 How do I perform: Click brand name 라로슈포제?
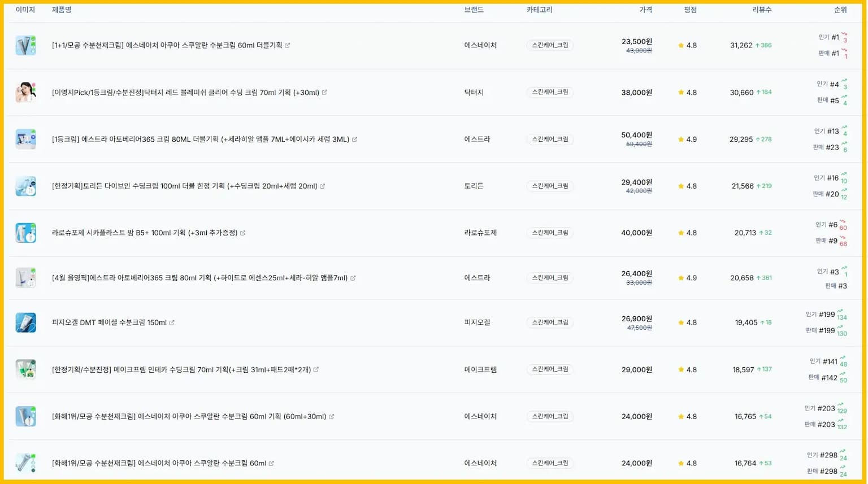[480, 233]
